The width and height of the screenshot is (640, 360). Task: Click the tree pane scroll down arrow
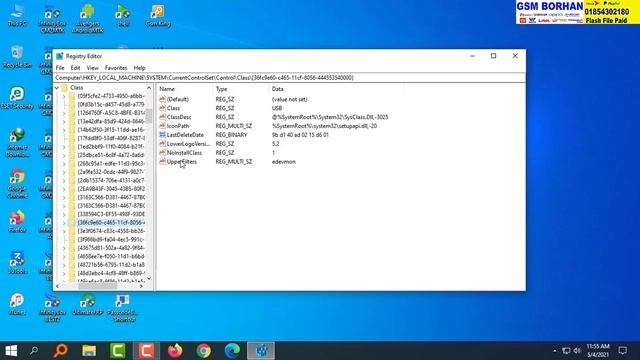pos(149,279)
